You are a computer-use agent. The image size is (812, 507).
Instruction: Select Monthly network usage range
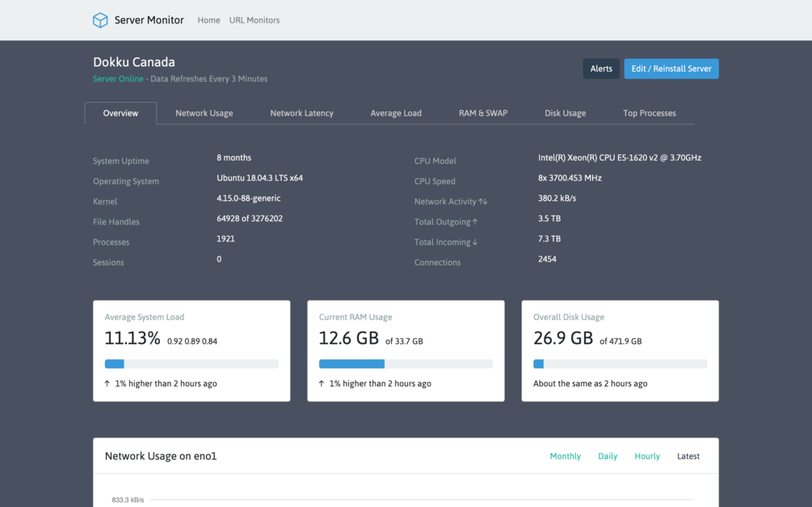(566, 456)
